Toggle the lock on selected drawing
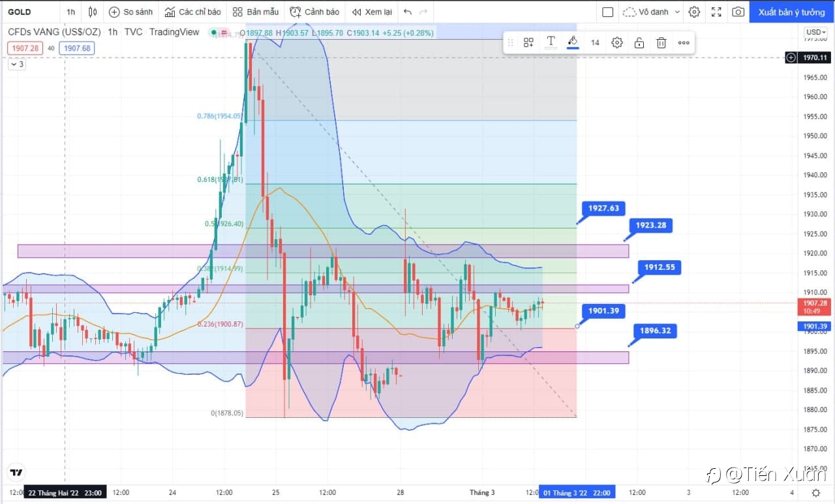The height and width of the screenshot is (504, 835). (639, 42)
